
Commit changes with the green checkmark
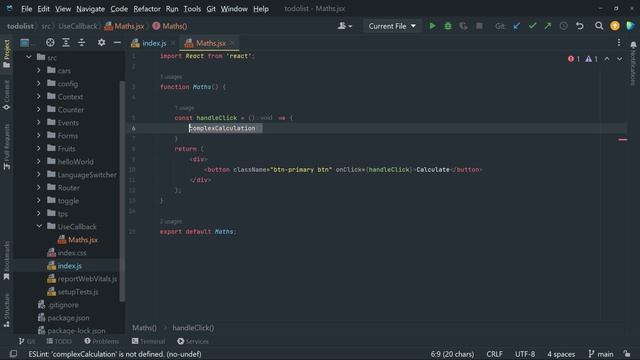[x=532, y=26]
